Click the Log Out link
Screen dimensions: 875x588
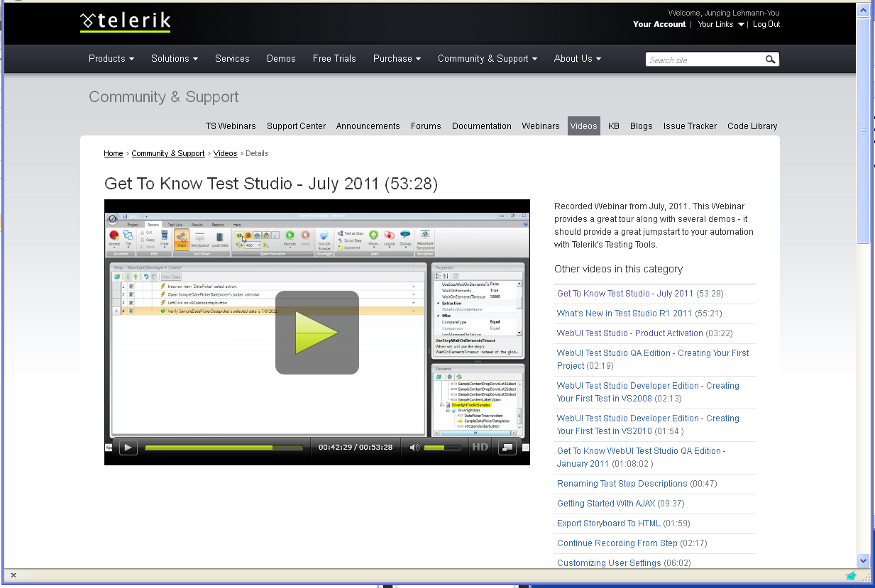766,24
